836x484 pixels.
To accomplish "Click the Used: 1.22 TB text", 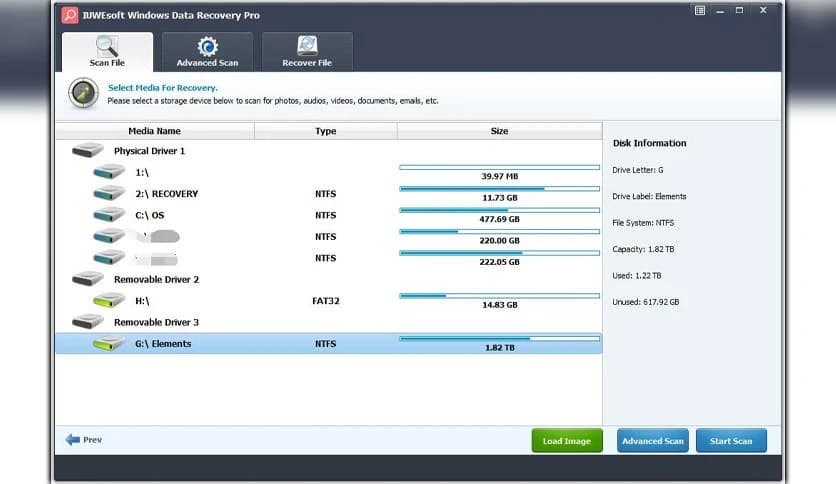I will coord(637,276).
